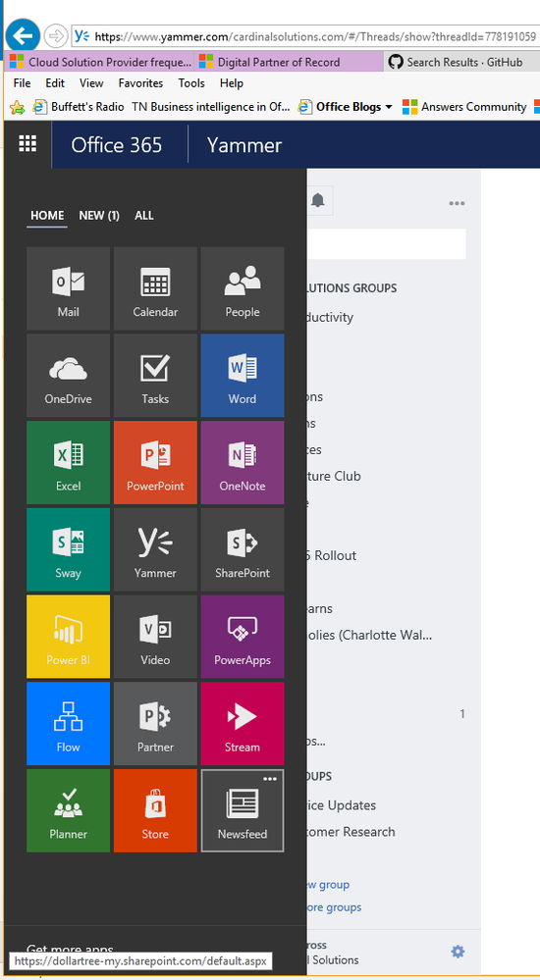Open the Store tile
The height and width of the screenshot is (980, 540).
[x=155, y=809]
